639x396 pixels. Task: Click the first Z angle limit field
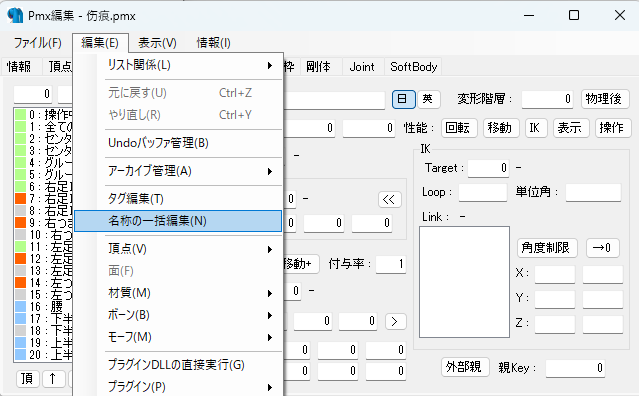(555, 325)
